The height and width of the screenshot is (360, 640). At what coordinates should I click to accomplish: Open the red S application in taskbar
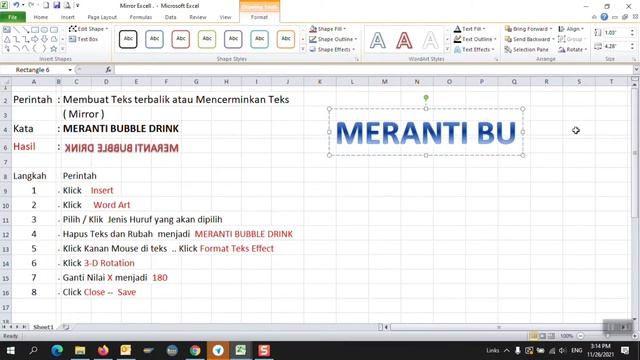tap(264, 351)
